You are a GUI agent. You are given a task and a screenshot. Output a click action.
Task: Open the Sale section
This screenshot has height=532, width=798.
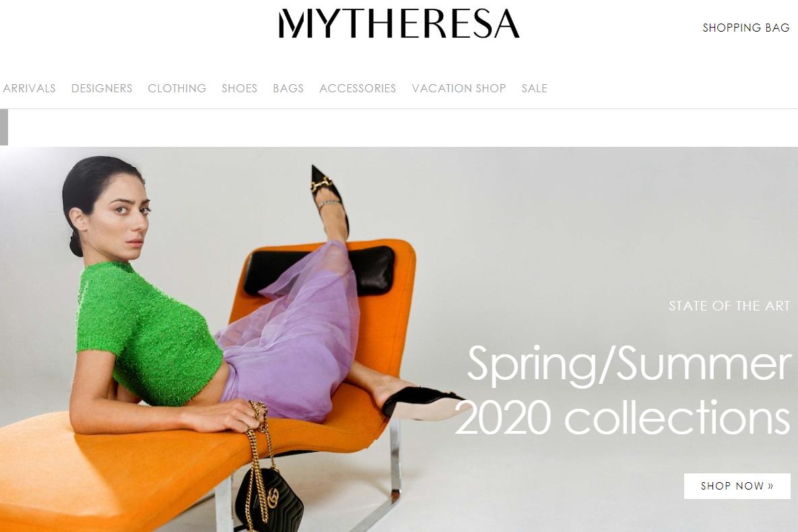535,88
